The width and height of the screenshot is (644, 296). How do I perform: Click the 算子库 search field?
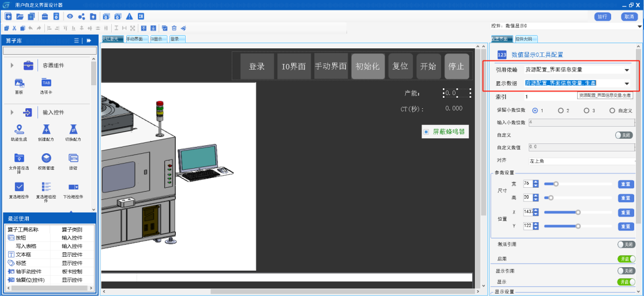pos(50,51)
